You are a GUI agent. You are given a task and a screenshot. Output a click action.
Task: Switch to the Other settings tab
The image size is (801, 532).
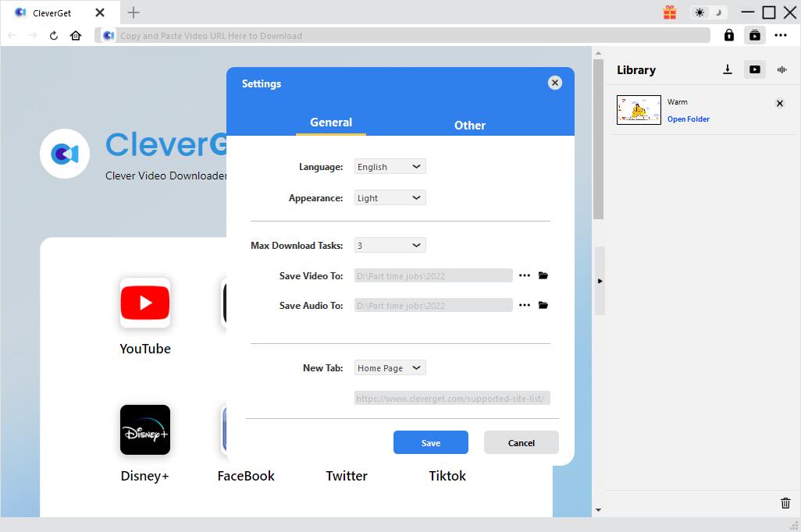[470, 125]
